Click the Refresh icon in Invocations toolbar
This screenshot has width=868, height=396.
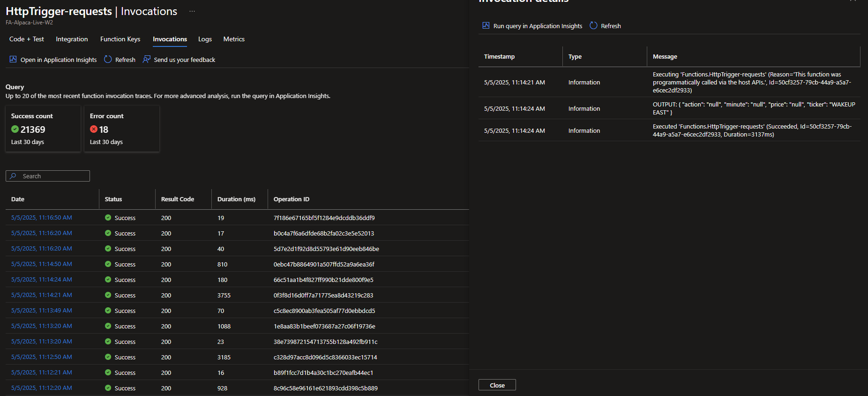click(x=108, y=60)
